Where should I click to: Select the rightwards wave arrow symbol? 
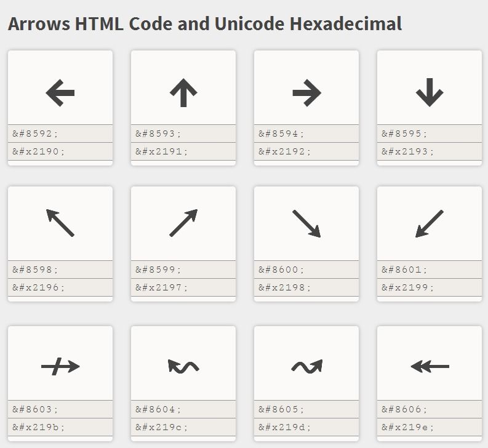pyautogui.click(x=306, y=367)
